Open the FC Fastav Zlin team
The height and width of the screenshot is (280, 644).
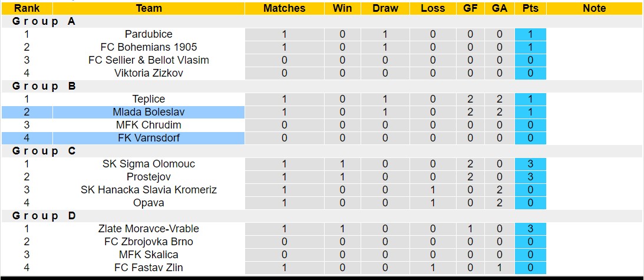pos(148,268)
